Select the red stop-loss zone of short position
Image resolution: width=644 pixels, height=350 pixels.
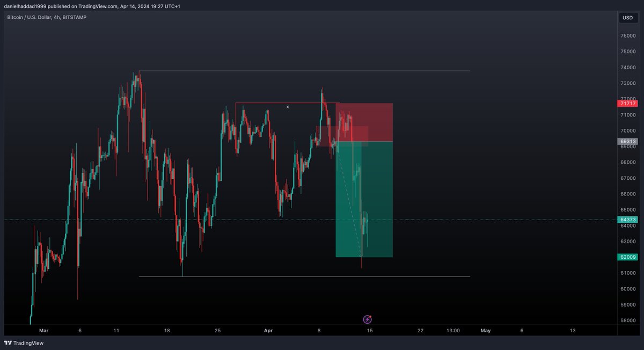tap(364, 122)
